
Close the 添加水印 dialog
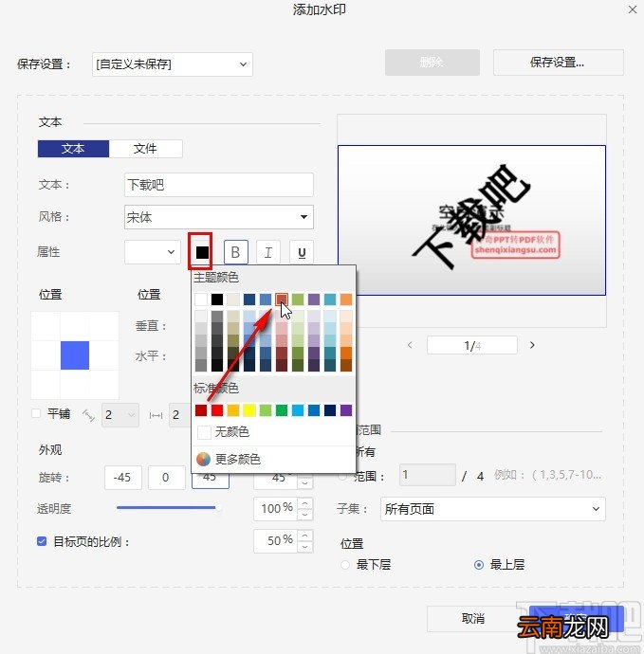point(633,9)
